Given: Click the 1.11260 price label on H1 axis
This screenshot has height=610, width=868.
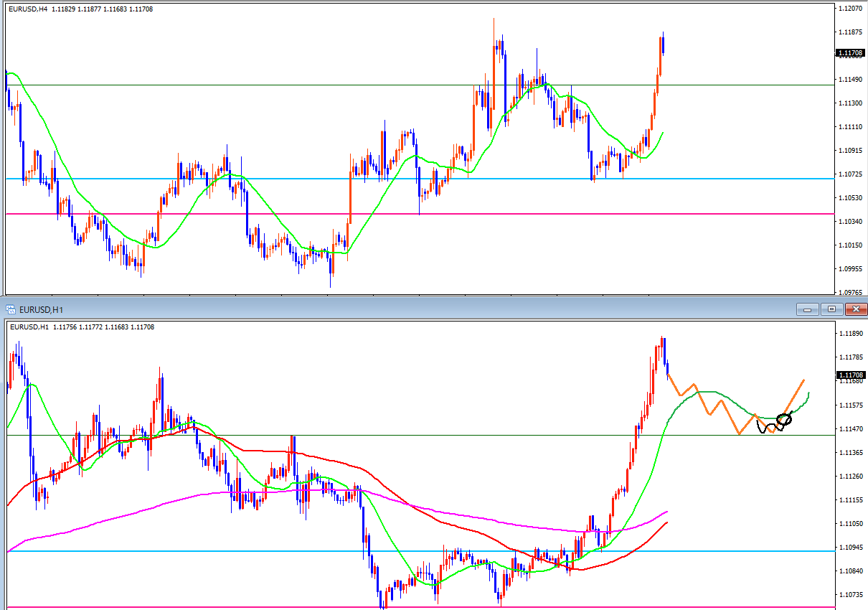Looking at the screenshot, I should (850, 477).
